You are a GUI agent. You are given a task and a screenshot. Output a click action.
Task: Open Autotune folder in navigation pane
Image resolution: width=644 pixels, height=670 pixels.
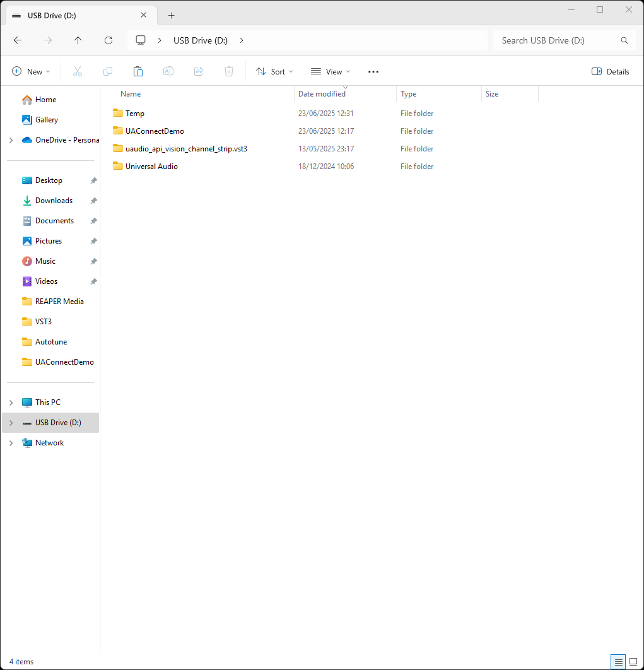point(51,342)
